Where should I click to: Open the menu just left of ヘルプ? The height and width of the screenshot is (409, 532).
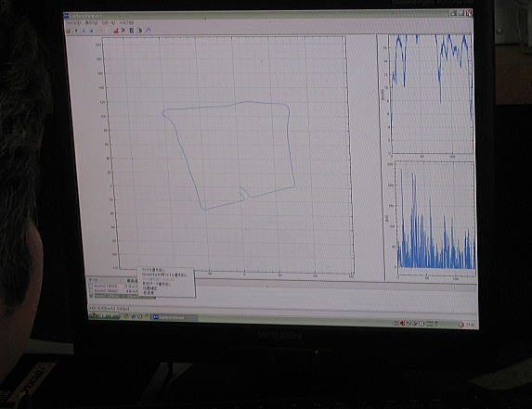(109, 23)
